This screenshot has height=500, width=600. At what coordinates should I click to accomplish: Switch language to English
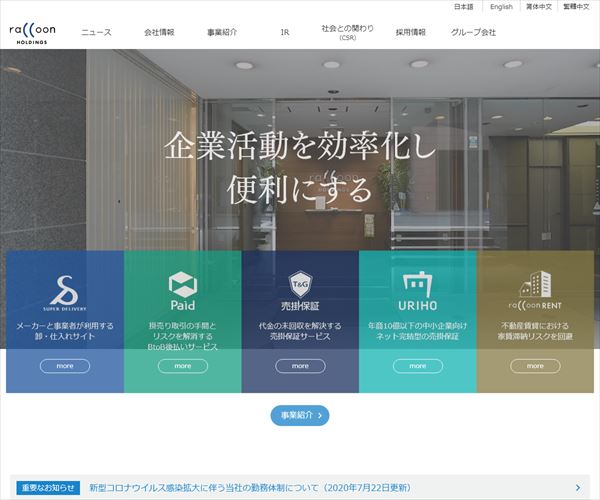(501, 7)
